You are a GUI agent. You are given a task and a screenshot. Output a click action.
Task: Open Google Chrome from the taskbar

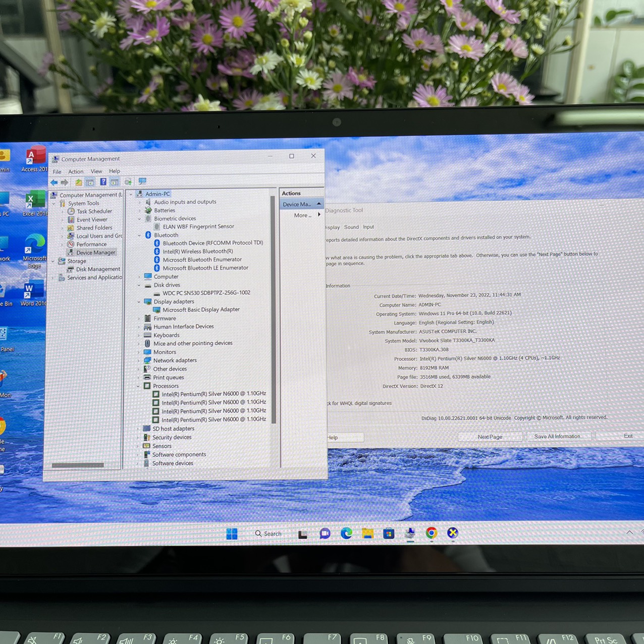(x=431, y=532)
